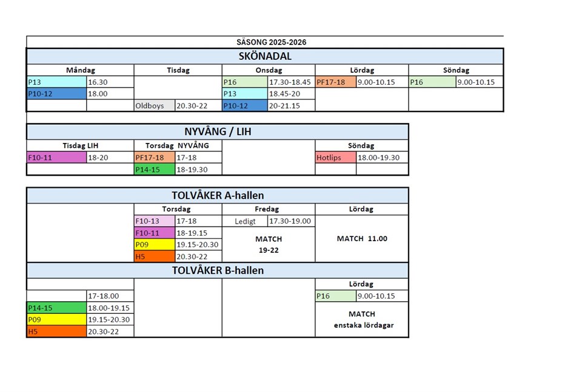Select the MATCH 19-22 cell
582x392 pixels.
pyautogui.click(x=268, y=244)
